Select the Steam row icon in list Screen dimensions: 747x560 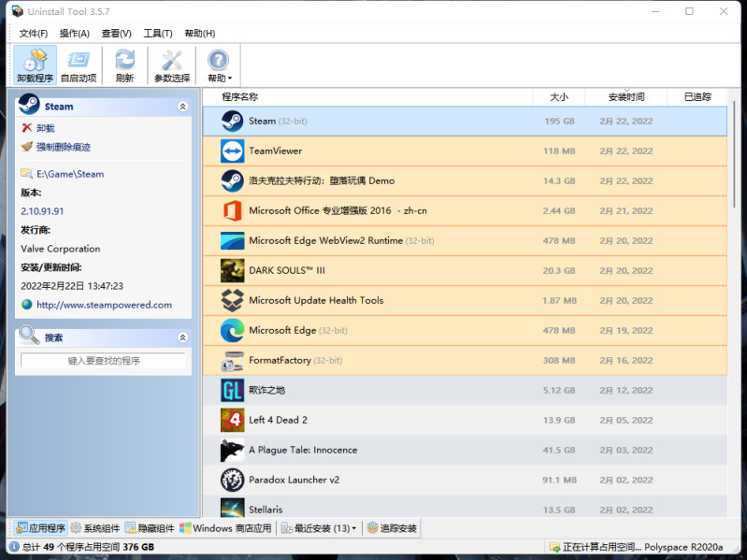point(233,121)
